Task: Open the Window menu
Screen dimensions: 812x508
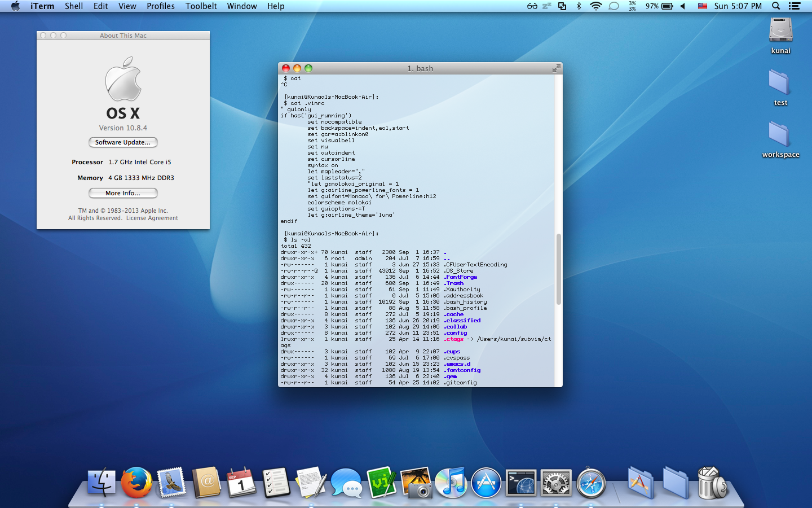Action: pos(242,6)
